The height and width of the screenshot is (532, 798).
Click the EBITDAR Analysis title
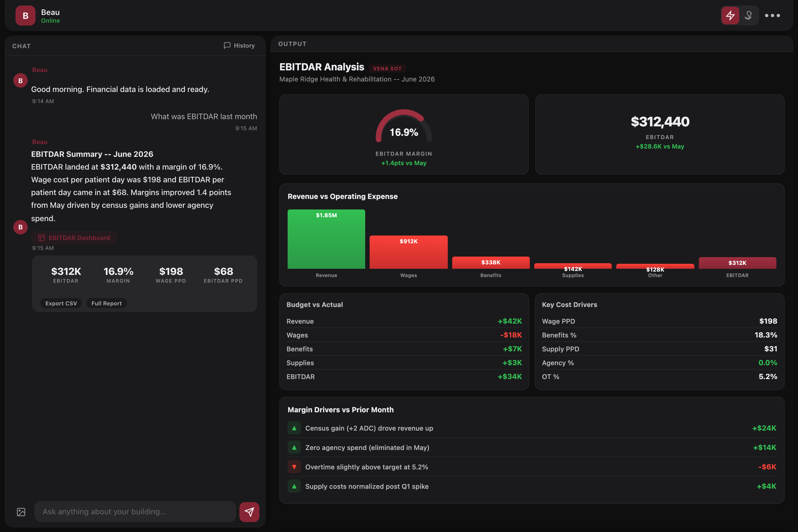coord(322,67)
